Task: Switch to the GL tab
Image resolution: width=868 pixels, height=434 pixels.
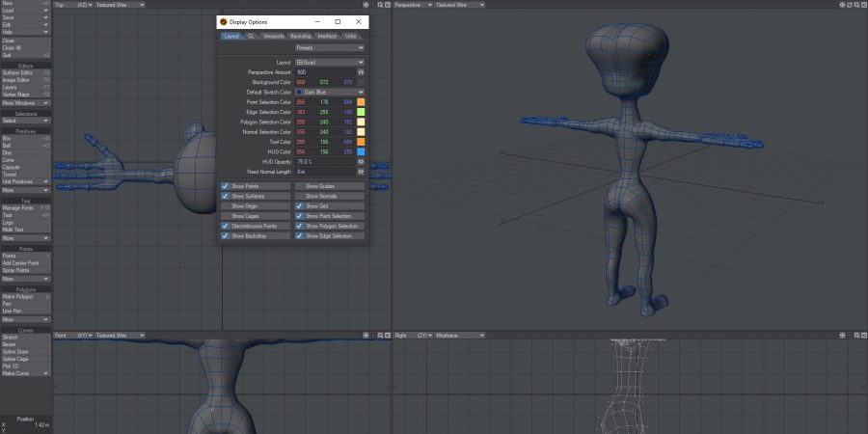Action: (251, 36)
